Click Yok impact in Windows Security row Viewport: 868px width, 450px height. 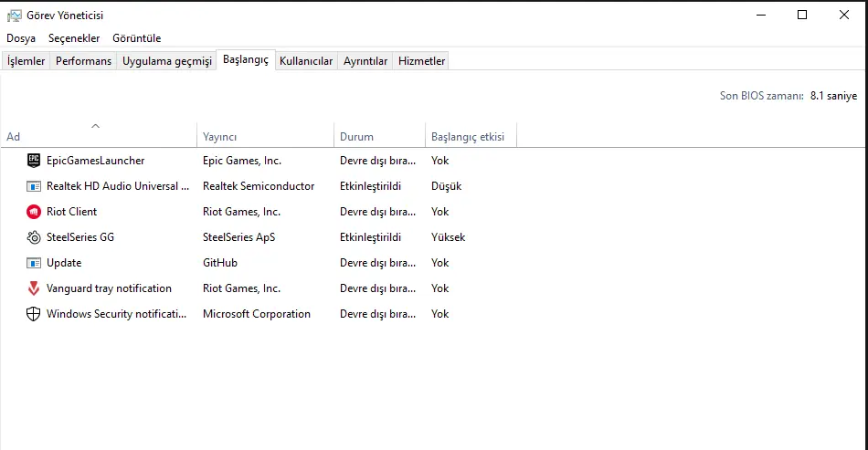440,313
